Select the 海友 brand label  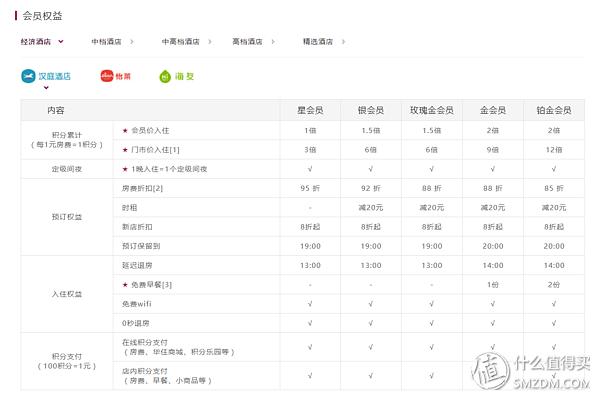tap(184, 76)
